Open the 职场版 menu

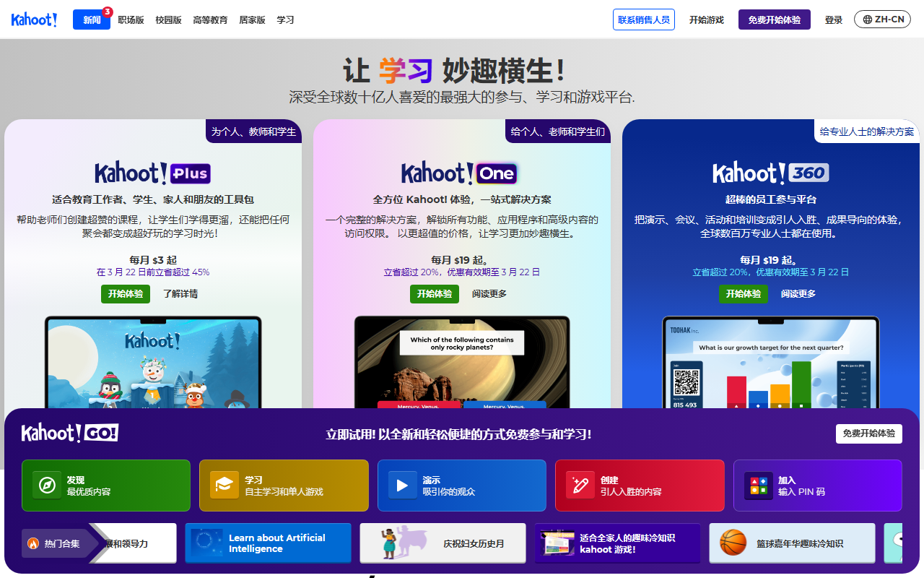(x=129, y=20)
